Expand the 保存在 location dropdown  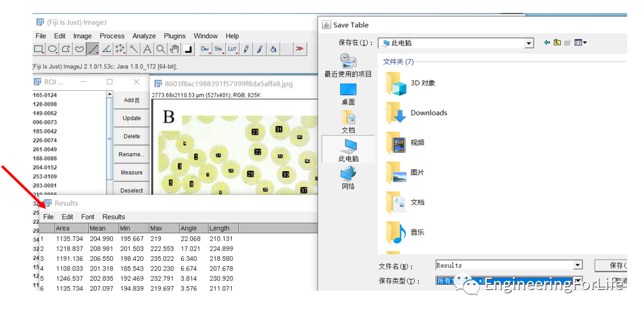529,43
